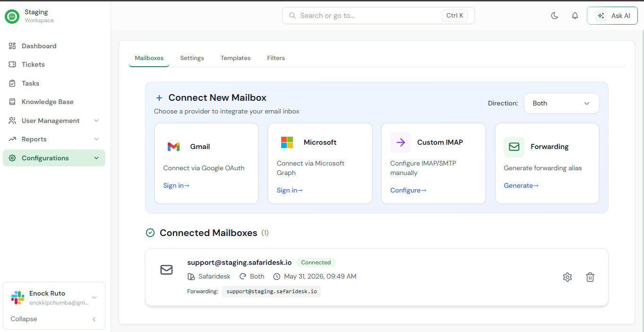Click the Gmail logo icon
This screenshot has width=644, height=332.
173,147
